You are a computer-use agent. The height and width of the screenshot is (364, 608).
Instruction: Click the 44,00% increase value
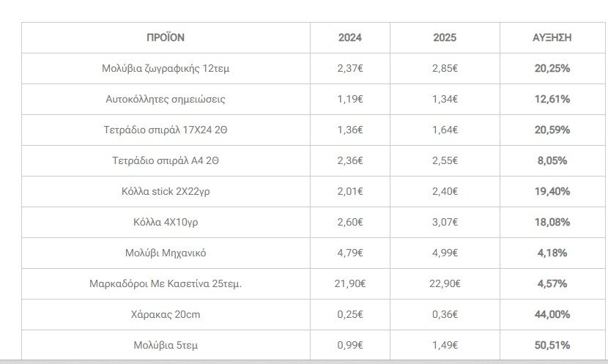tap(552, 314)
